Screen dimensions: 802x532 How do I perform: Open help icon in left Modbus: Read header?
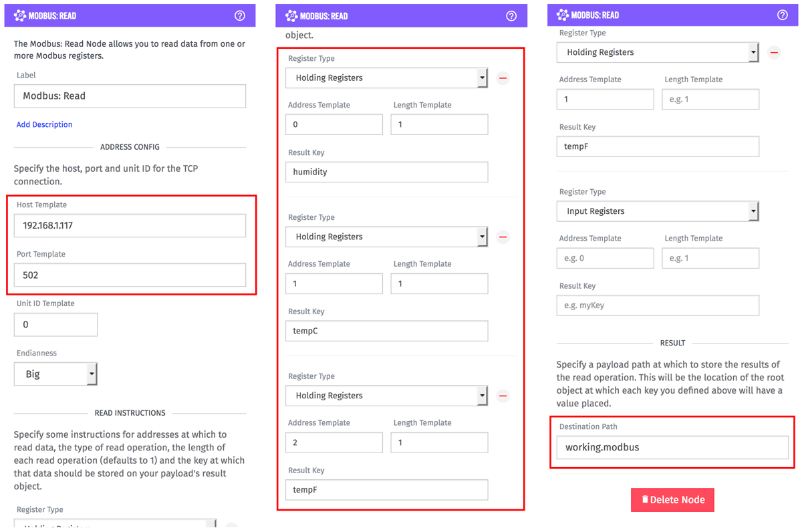240,15
